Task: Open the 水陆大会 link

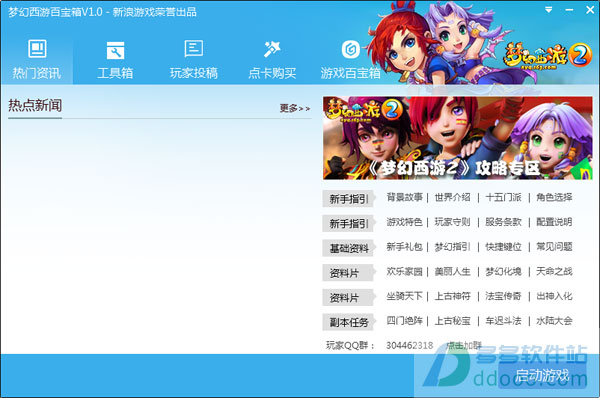Action: point(554,321)
